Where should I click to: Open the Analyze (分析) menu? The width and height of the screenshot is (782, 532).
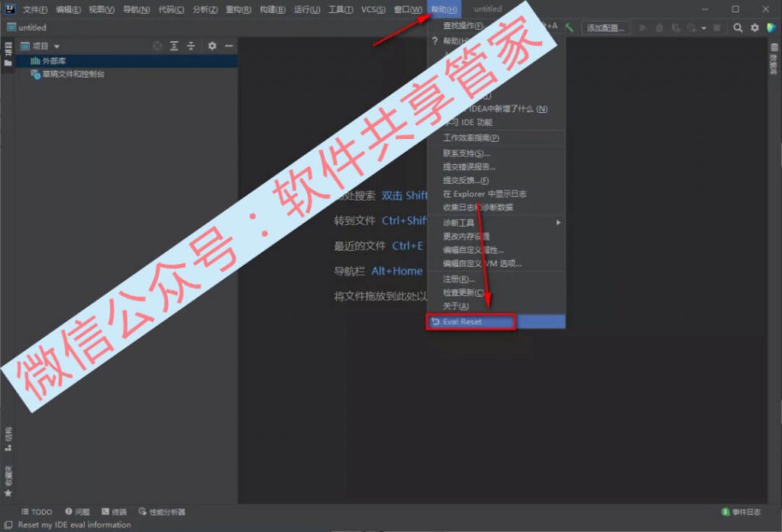click(205, 9)
